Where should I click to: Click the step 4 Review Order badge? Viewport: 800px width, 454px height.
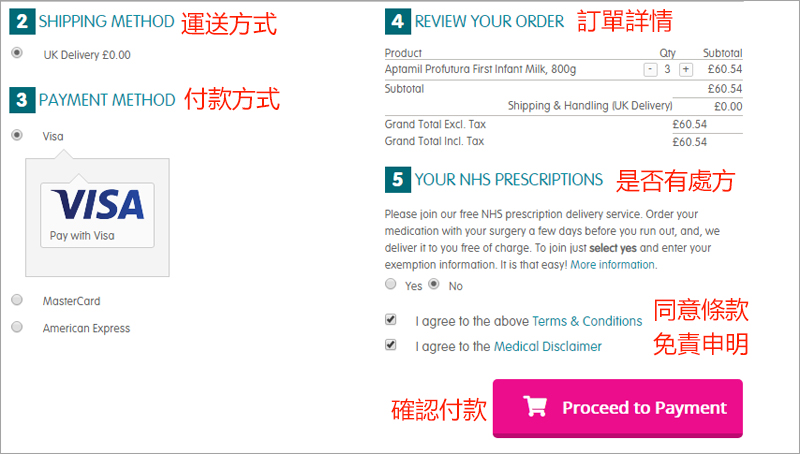pyautogui.click(x=397, y=21)
